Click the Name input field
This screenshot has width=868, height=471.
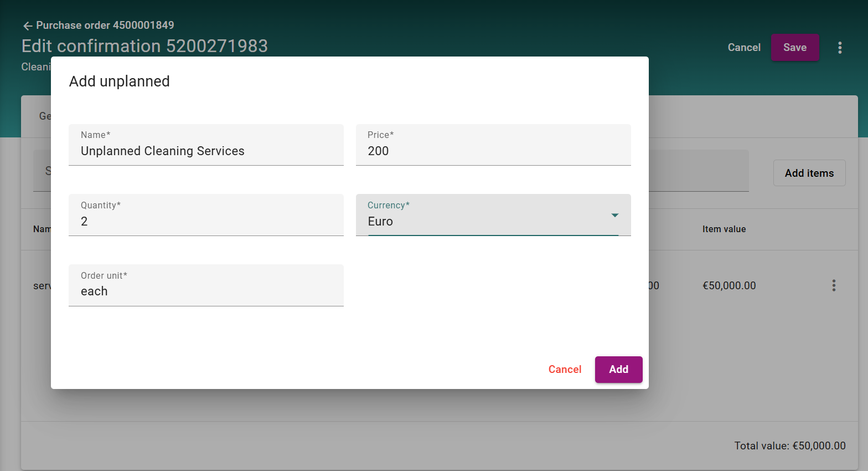[x=206, y=151]
